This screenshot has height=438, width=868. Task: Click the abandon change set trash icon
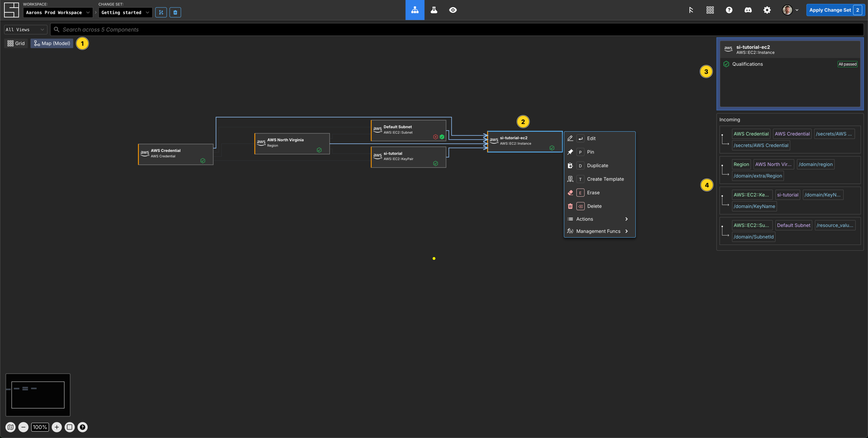click(x=175, y=12)
